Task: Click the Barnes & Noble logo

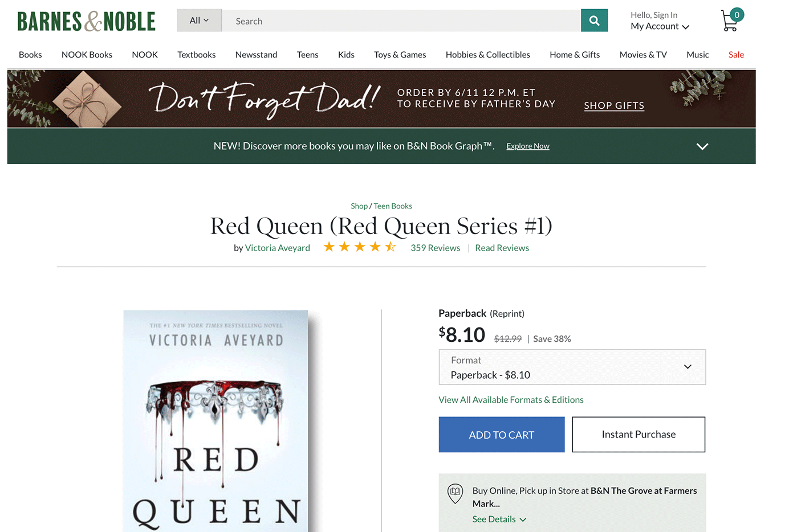Action: tap(86, 22)
